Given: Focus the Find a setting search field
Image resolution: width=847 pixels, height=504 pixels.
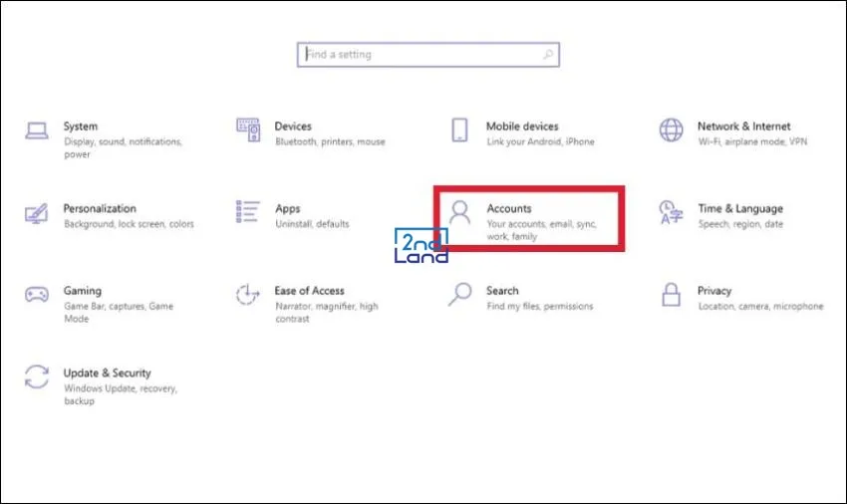Looking at the screenshot, I should click(x=427, y=55).
